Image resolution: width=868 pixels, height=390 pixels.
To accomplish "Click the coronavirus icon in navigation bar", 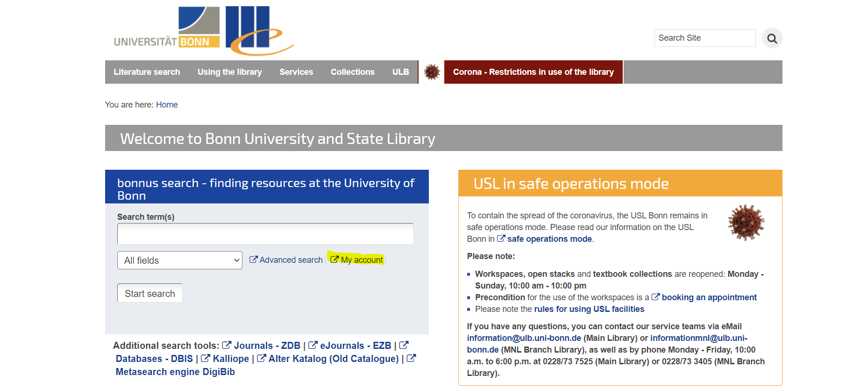I will (x=432, y=72).
